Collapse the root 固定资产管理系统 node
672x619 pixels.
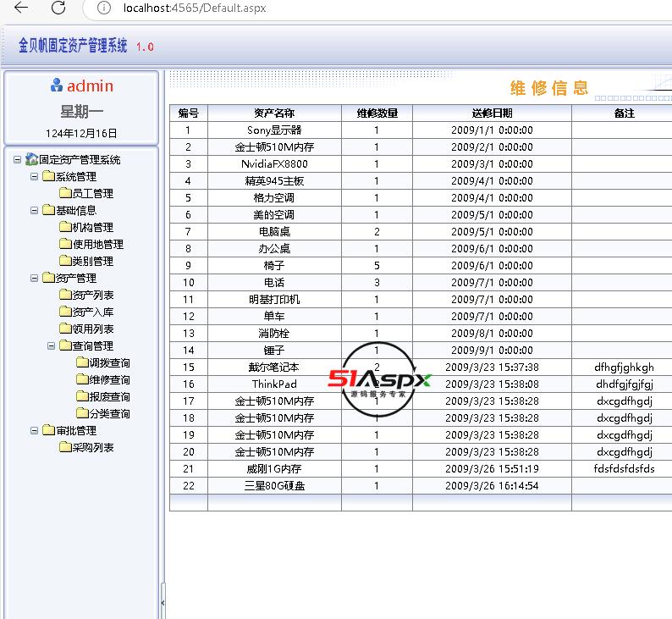pos(18,160)
